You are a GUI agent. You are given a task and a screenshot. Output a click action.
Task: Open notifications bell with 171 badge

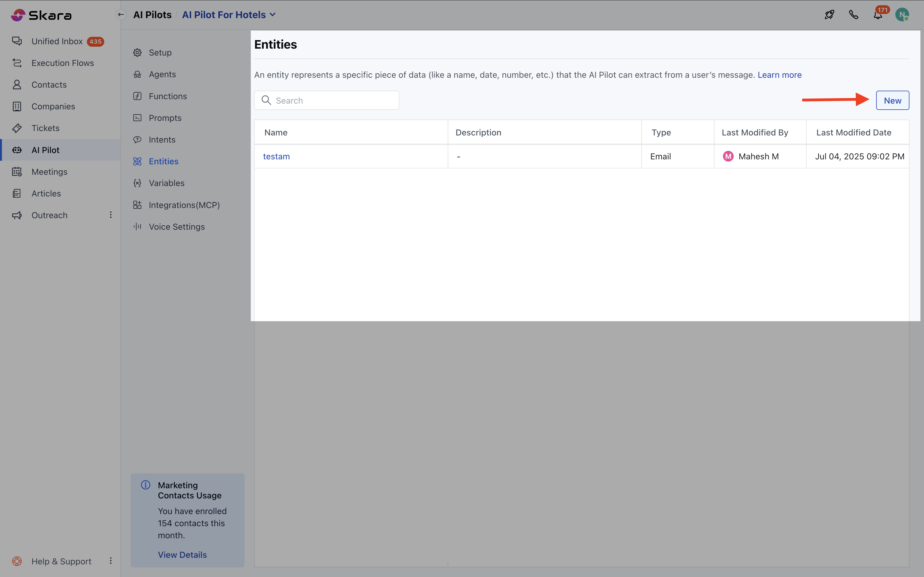point(878,15)
